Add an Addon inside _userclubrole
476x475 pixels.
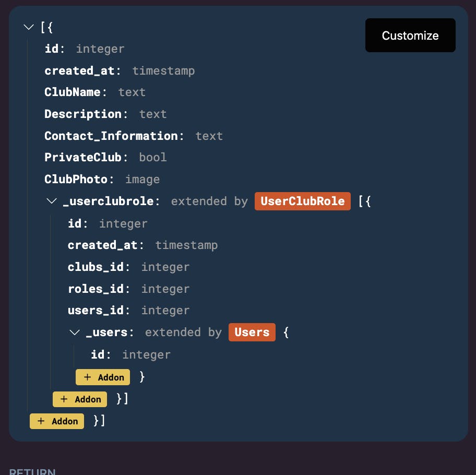coord(80,399)
